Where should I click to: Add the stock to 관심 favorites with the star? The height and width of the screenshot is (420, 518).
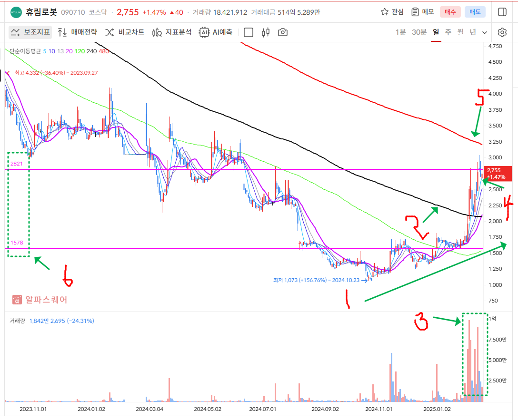click(392, 12)
